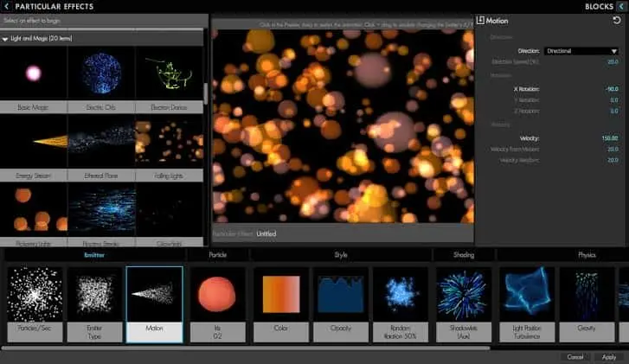629x364 pixels.
Task: Open the Light Position Turbulence block
Action: click(x=527, y=304)
